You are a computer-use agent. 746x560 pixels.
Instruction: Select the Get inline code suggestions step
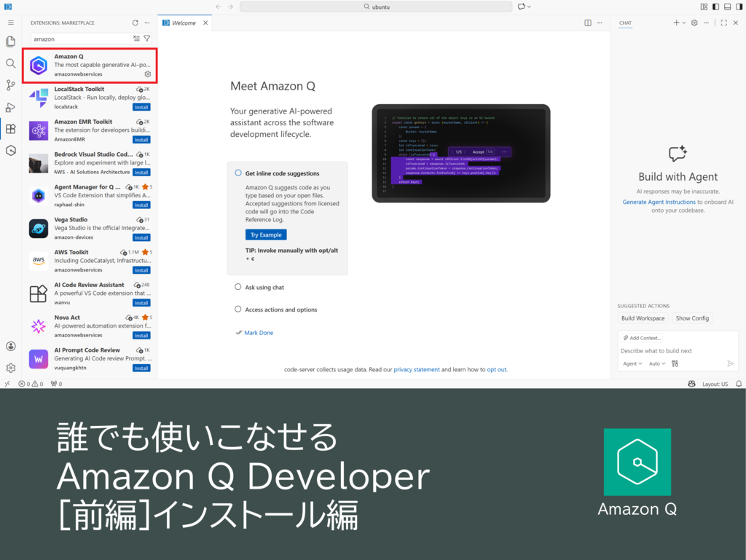(x=282, y=173)
